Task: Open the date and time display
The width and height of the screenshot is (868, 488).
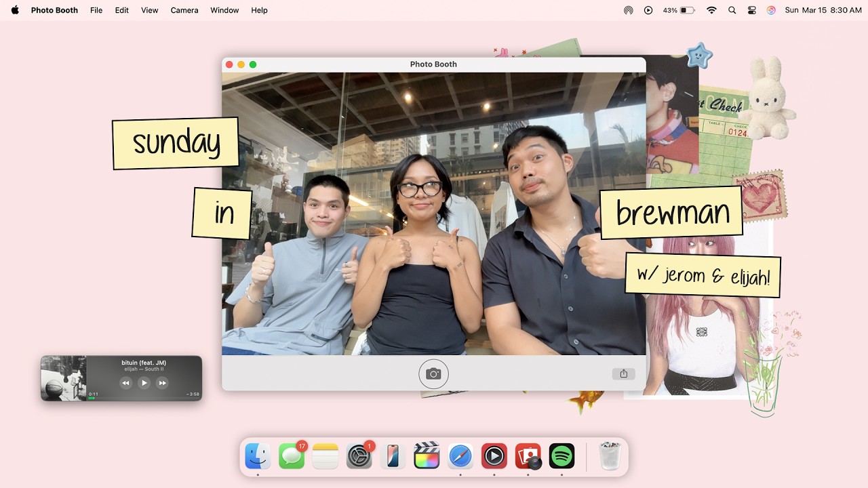Action: tap(823, 10)
